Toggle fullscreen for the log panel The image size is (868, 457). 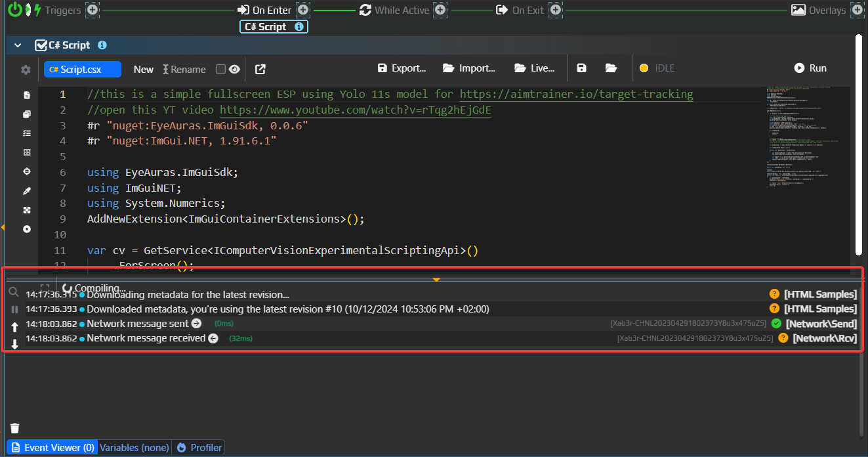[x=45, y=288]
